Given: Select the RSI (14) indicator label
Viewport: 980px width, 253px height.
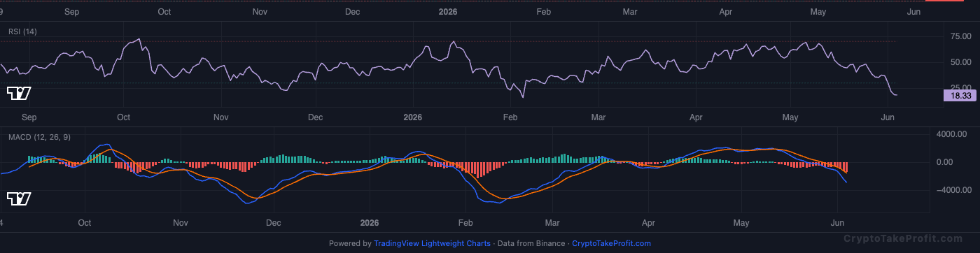Looking at the screenshot, I should click(x=23, y=31).
